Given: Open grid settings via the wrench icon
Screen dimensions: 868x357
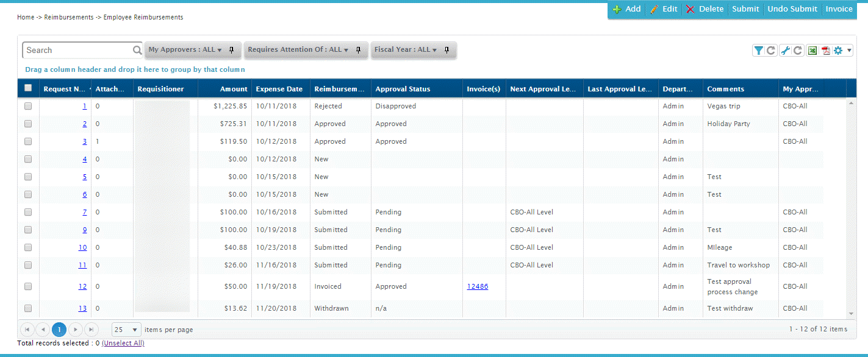Looking at the screenshot, I should [786, 51].
